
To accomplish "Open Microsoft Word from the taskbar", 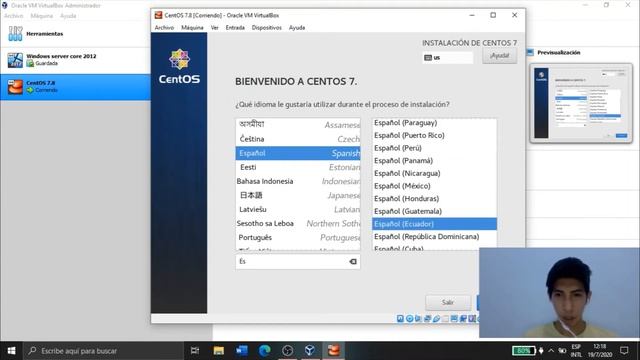I will pyautogui.click(x=242, y=351).
